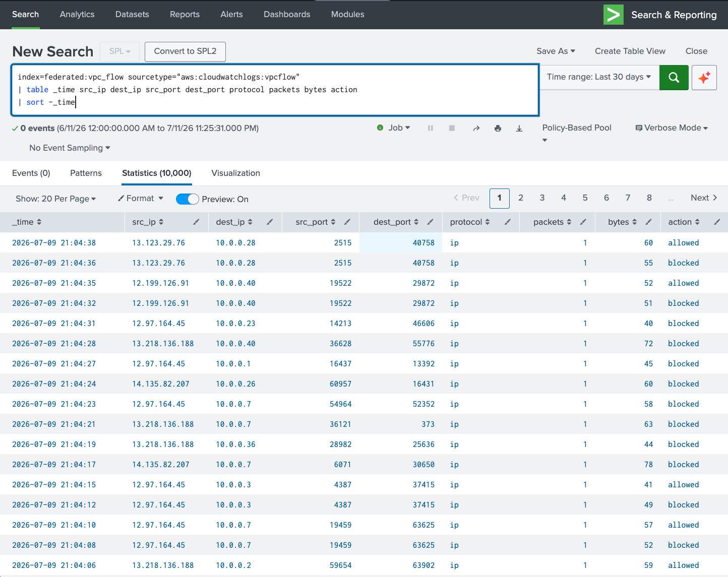Image resolution: width=728 pixels, height=577 pixels.
Task: Edit src_ip column with pencil icon
Action: pyautogui.click(x=196, y=222)
